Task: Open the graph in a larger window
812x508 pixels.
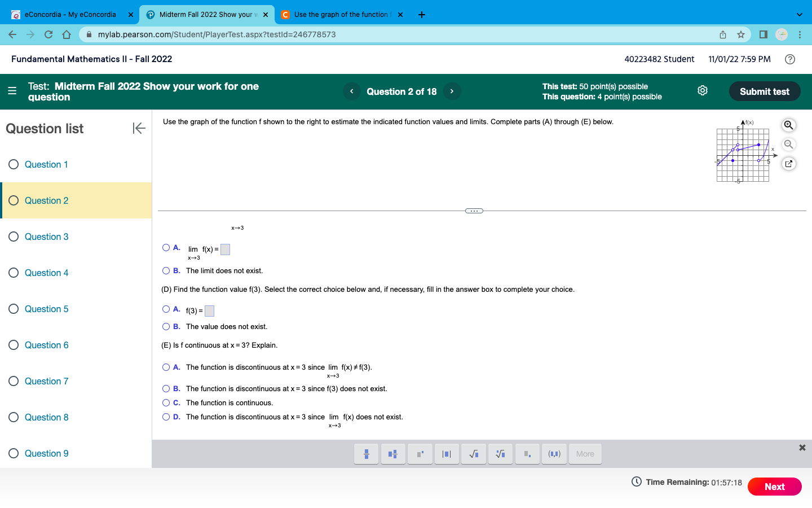Action: click(788, 163)
